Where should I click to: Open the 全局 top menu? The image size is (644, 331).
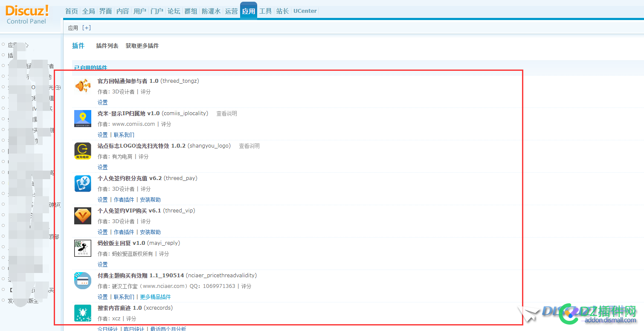[x=88, y=11]
